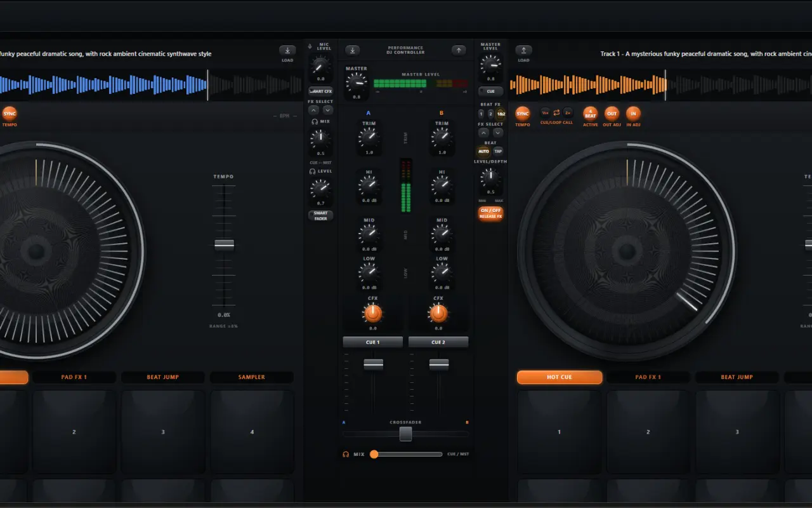Click the channel A volume fader handle
Image resolution: width=812 pixels, height=508 pixels.
coord(373,364)
